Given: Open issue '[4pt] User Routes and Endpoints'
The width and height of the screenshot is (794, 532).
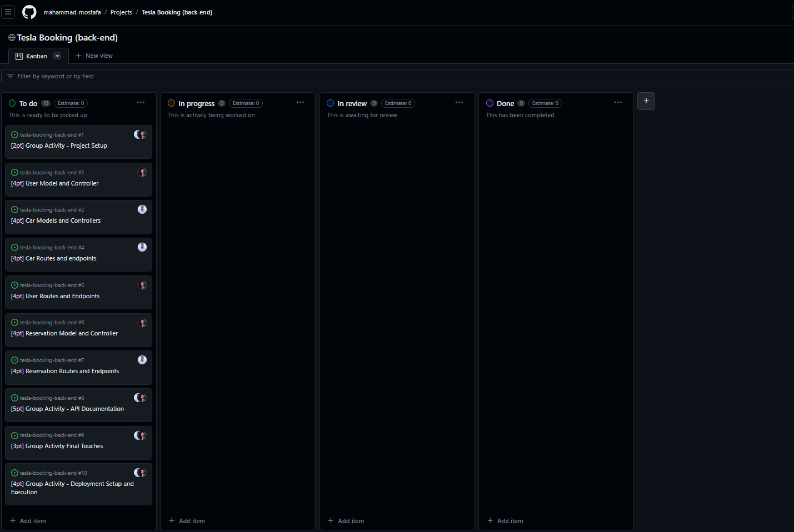Looking at the screenshot, I should (56, 296).
